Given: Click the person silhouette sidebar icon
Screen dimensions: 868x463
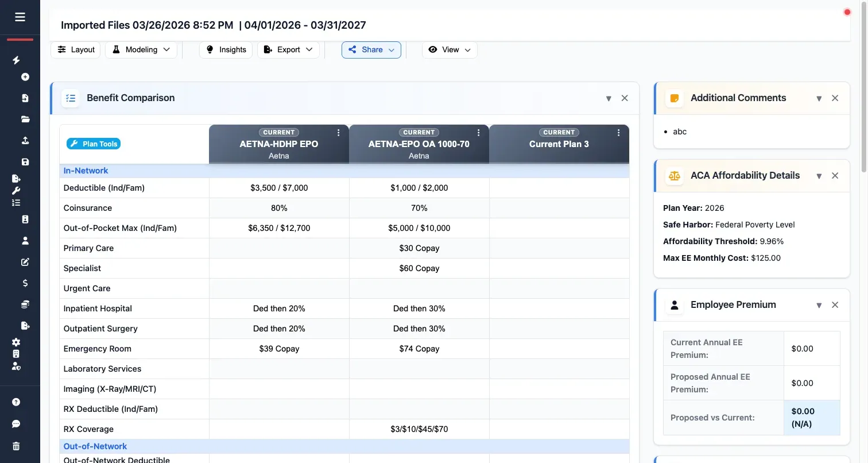Looking at the screenshot, I should [25, 241].
